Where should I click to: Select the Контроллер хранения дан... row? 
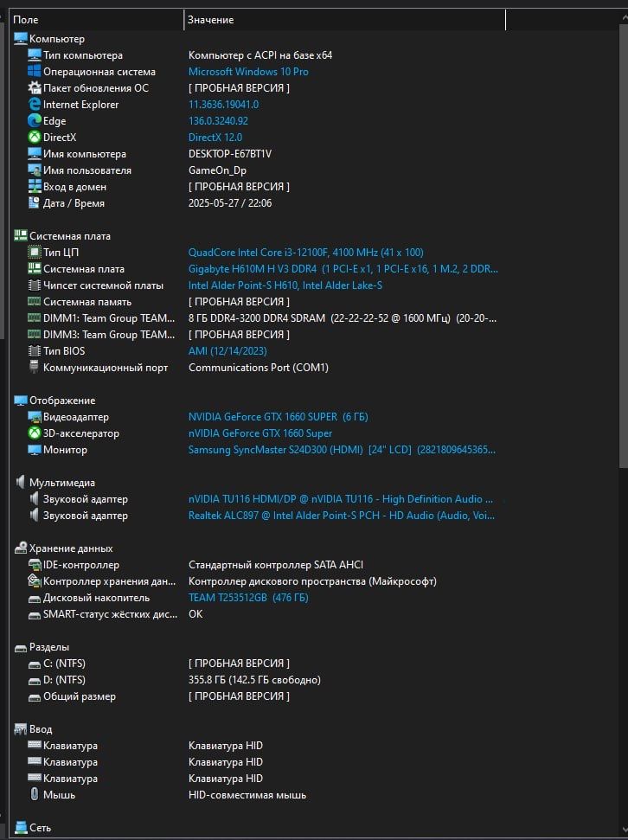point(257,581)
